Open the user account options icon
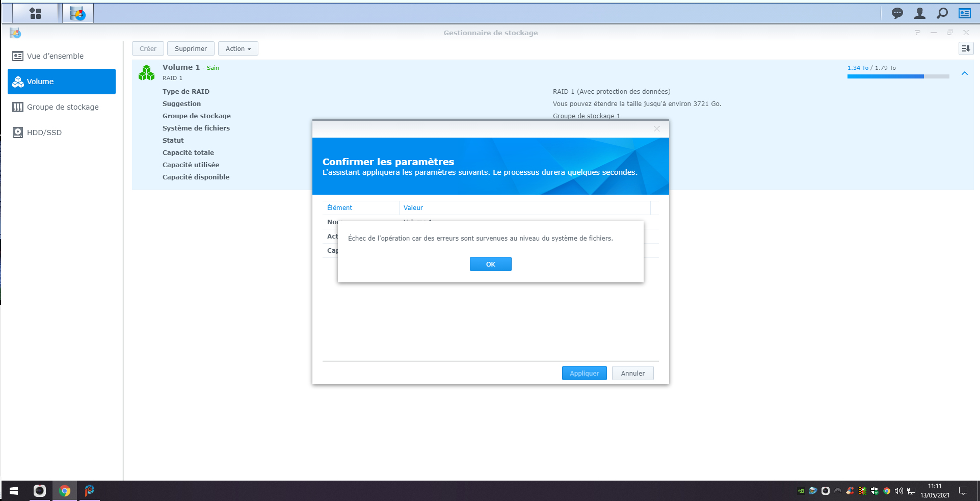This screenshot has height=501, width=980. [x=920, y=13]
